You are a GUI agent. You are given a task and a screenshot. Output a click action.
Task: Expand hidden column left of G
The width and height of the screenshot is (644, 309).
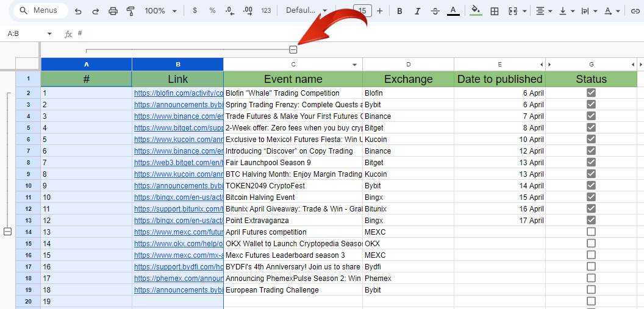(x=549, y=65)
